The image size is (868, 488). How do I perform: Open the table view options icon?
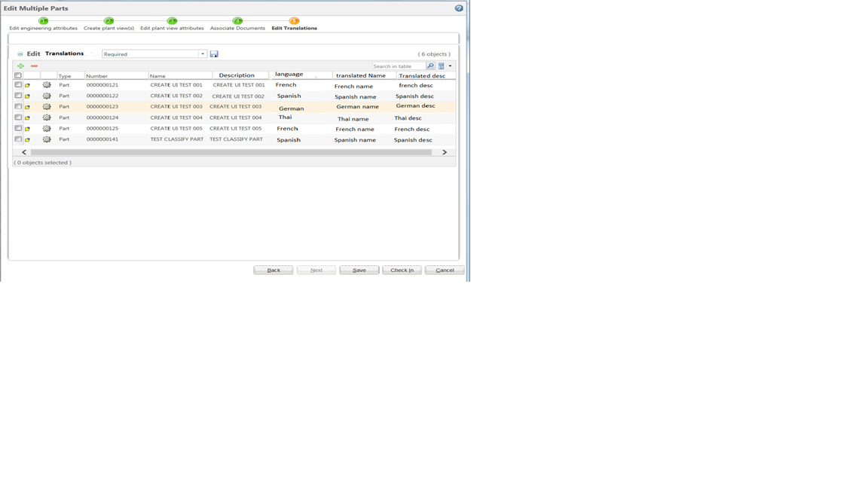442,66
